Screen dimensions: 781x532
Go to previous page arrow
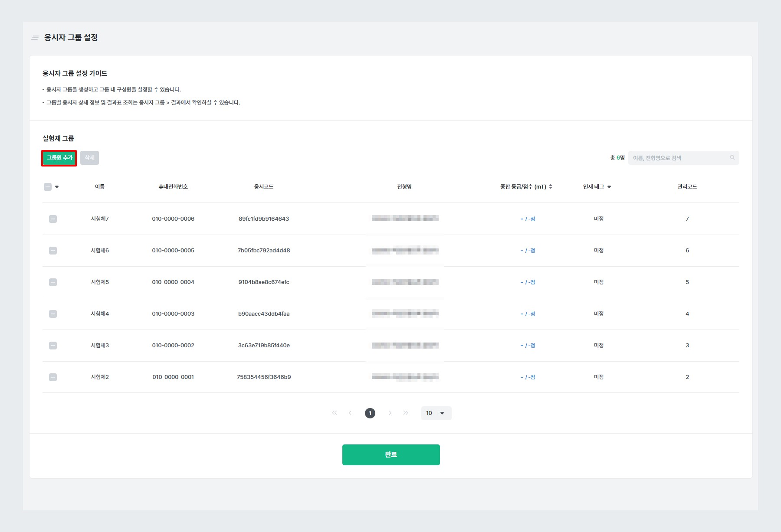coord(350,413)
